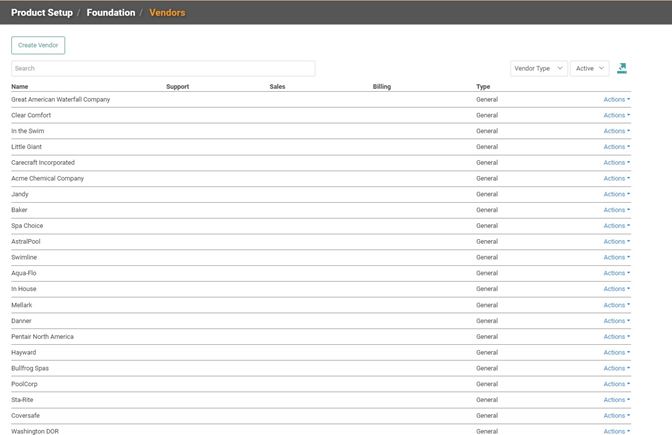Viewport: 672px width, 435px height.
Task: Select the In the Swim vendor
Action: click(x=27, y=131)
